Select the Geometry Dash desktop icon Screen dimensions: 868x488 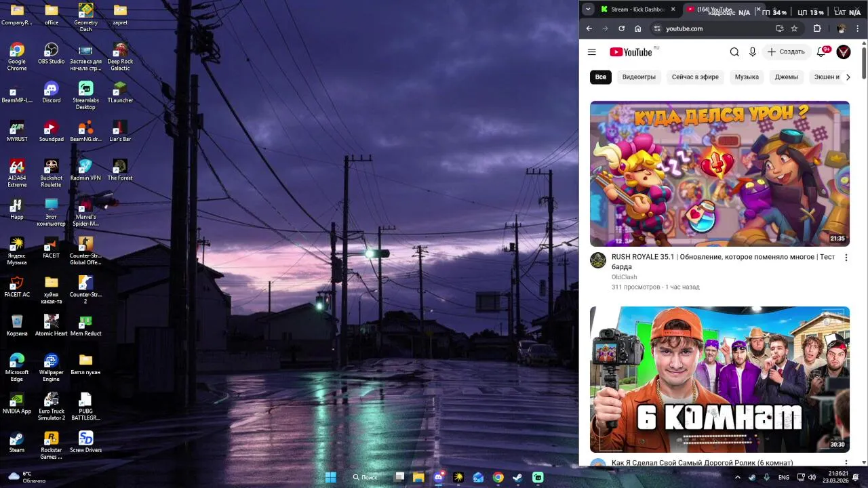(85, 18)
